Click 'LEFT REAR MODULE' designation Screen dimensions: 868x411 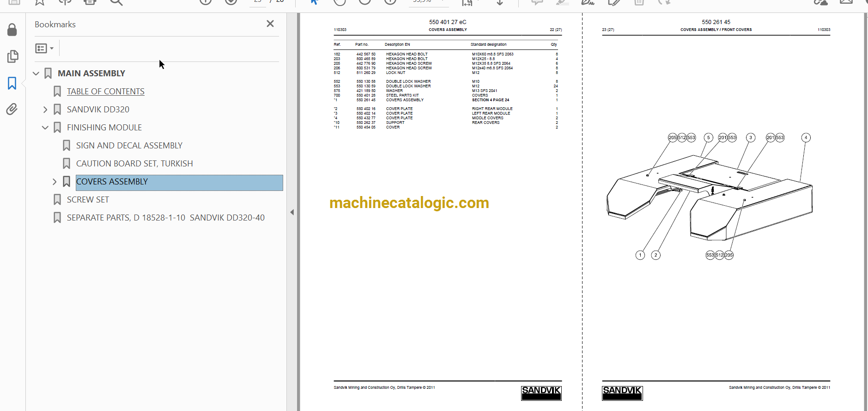point(491,114)
